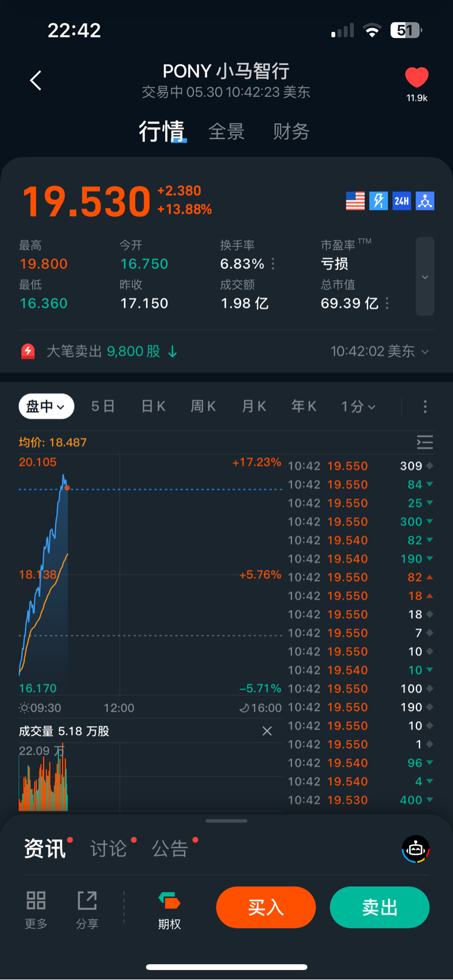Open the AI robot assistant icon
The image size is (453, 980).
[416, 849]
